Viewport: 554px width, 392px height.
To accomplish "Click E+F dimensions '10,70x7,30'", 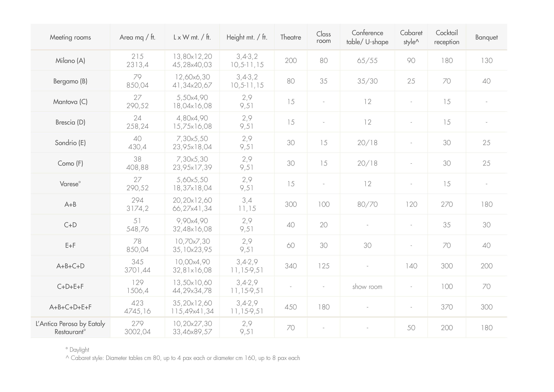I will [192, 241].
